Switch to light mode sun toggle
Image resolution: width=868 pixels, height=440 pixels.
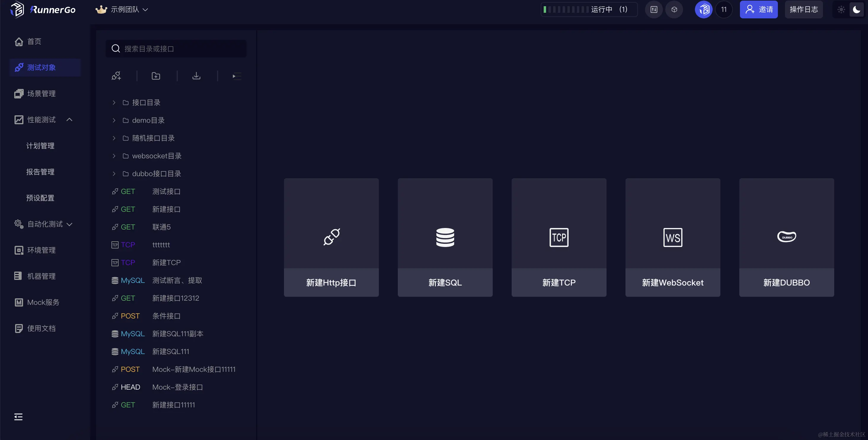[841, 9]
